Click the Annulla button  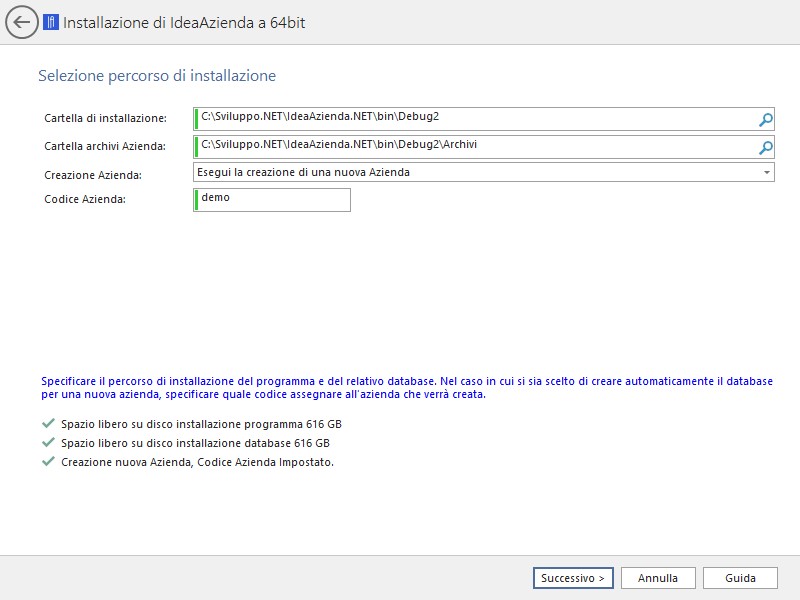pos(658,578)
